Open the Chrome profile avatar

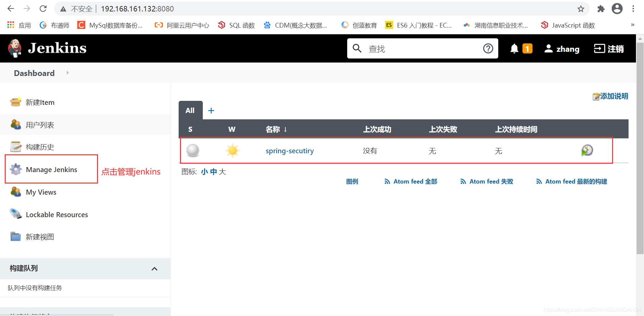tap(617, 9)
